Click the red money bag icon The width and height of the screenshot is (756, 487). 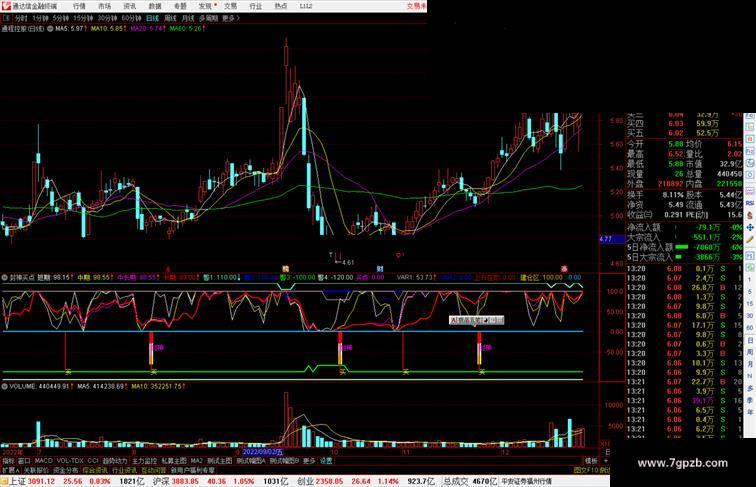click(749, 214)
